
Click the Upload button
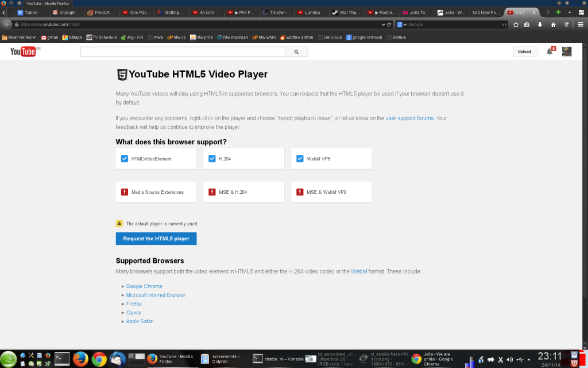pos(525,51)
